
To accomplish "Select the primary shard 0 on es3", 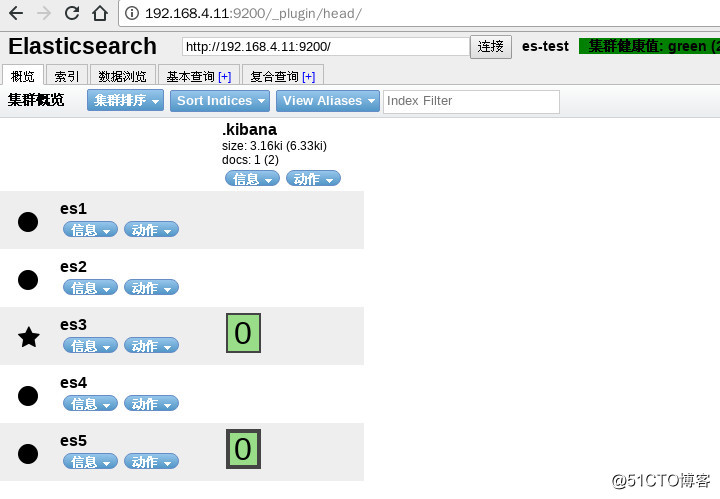I will coord(243,333).
